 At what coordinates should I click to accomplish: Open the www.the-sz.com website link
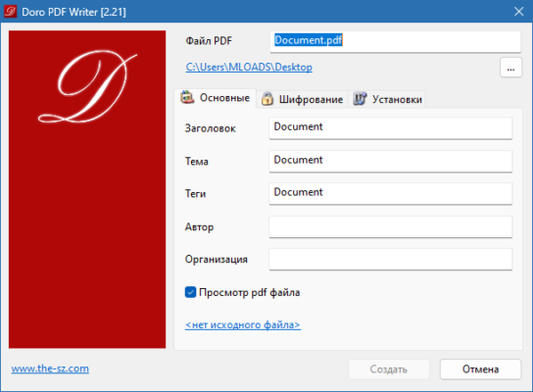[x=50, y=368]
